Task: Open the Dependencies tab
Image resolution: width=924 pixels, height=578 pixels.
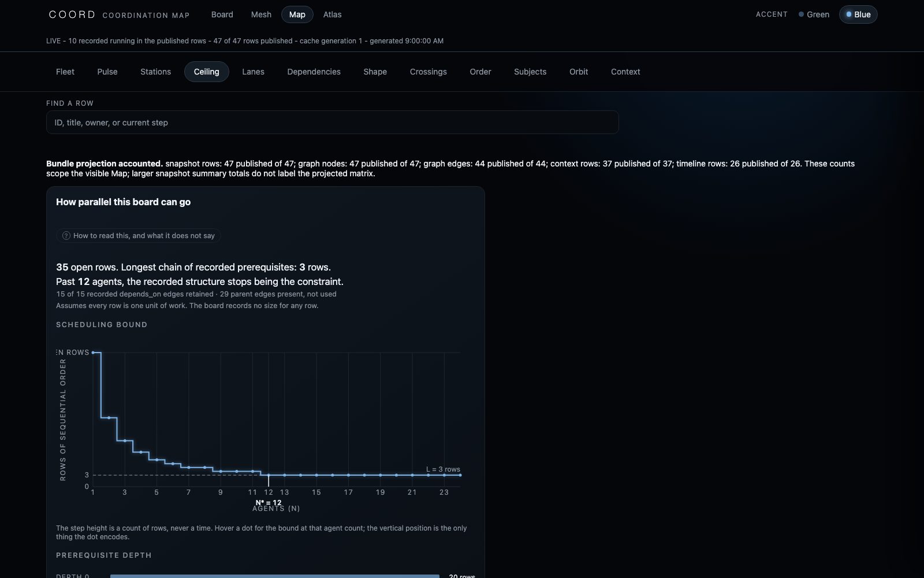Action: point(314,72)
